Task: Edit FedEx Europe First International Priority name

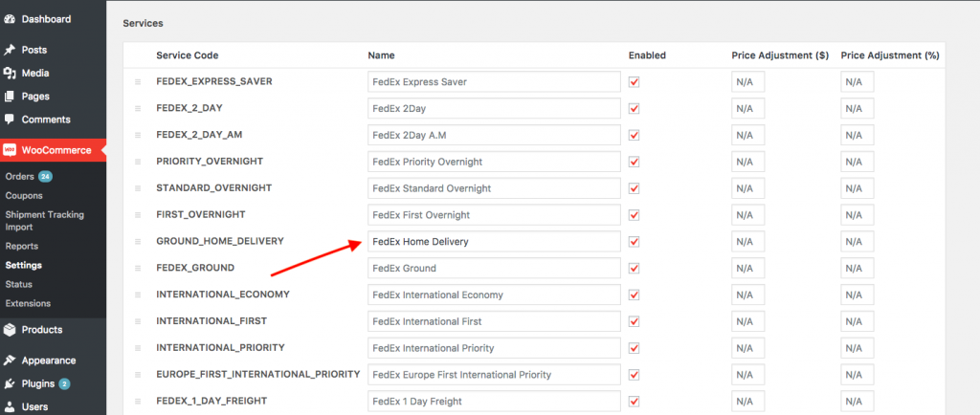Action: coord(495,375)
